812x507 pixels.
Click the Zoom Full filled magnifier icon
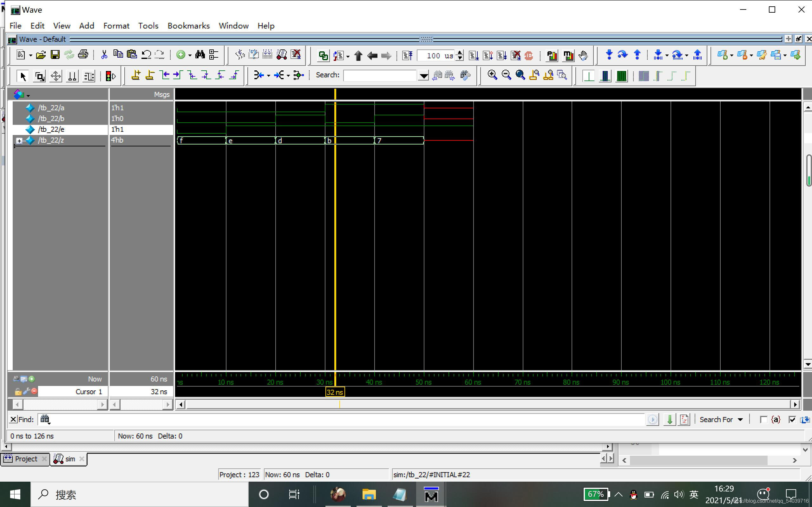[x=520, y=75]
